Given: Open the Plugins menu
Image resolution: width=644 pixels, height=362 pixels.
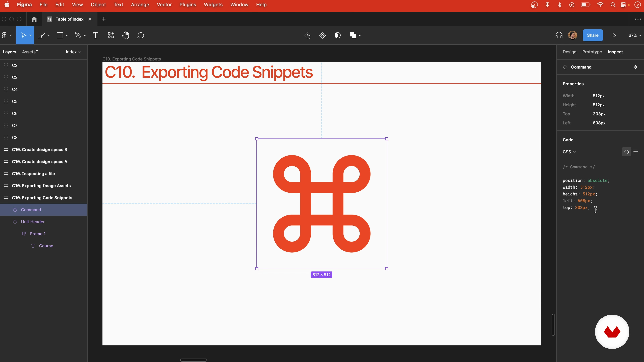Looking at the screenshot, I should (188, 5).
